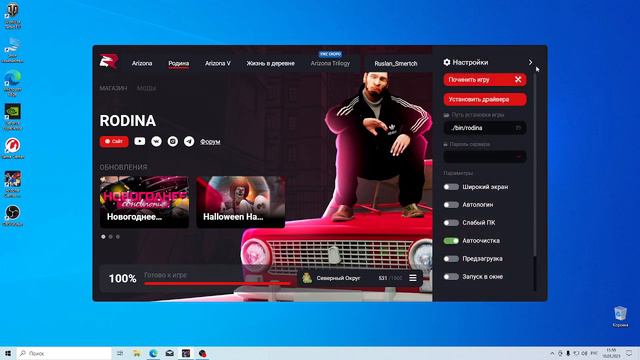Screen dimensions: 640x360
Task: Select the Северный Округ server
Action: [360, 278]
